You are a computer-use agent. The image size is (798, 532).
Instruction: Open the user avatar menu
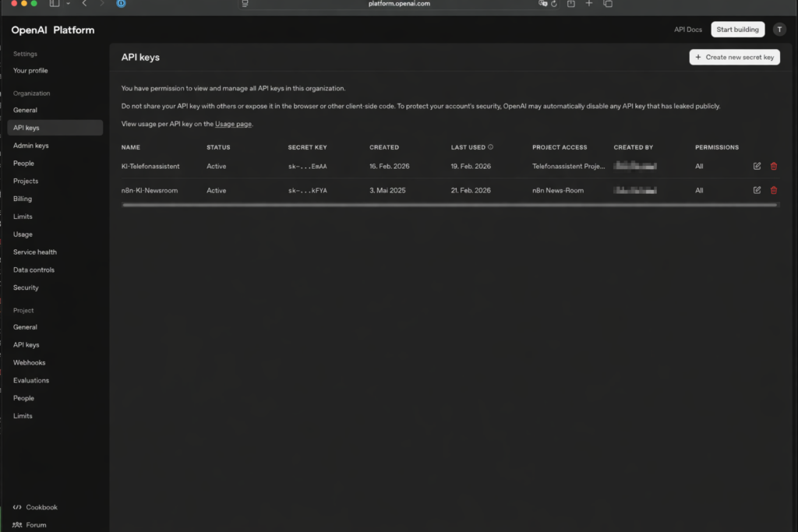point(779,30)
